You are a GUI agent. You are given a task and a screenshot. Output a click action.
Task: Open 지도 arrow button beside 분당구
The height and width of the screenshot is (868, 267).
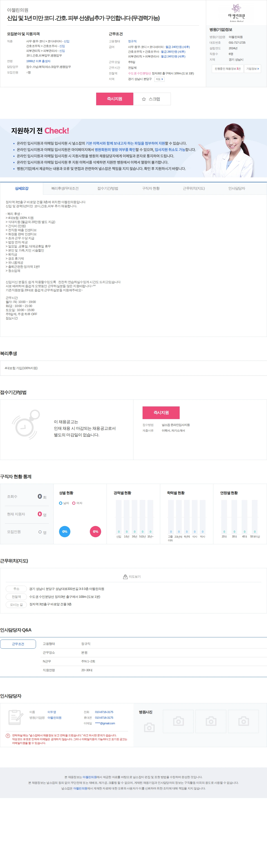pyautogui.click(x=159, y=79)
